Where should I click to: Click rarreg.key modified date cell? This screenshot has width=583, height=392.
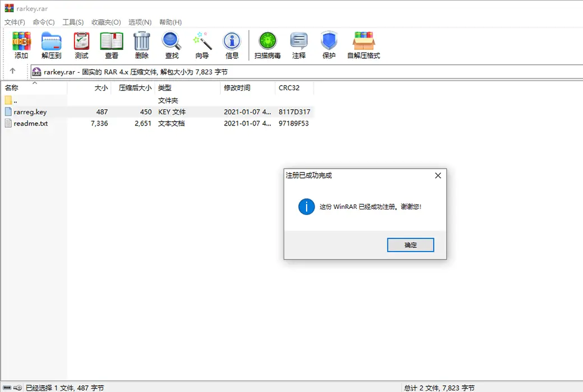[247, 112]
